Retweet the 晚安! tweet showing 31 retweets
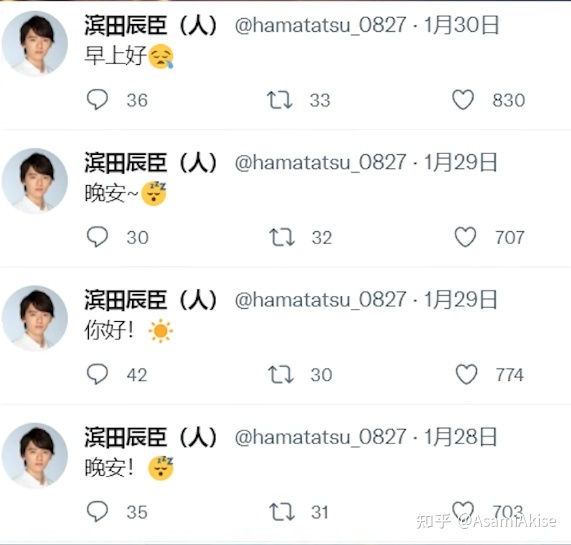 281,512
